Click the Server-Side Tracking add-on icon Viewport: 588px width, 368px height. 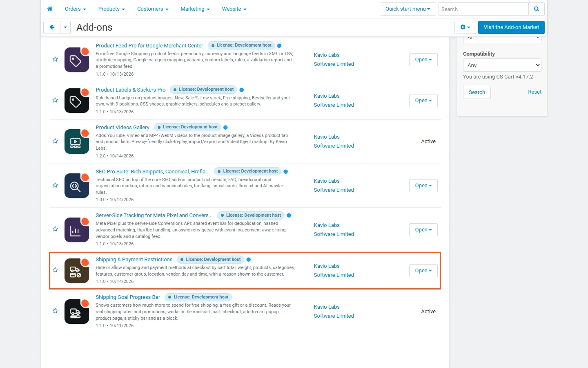pos(77,230)
